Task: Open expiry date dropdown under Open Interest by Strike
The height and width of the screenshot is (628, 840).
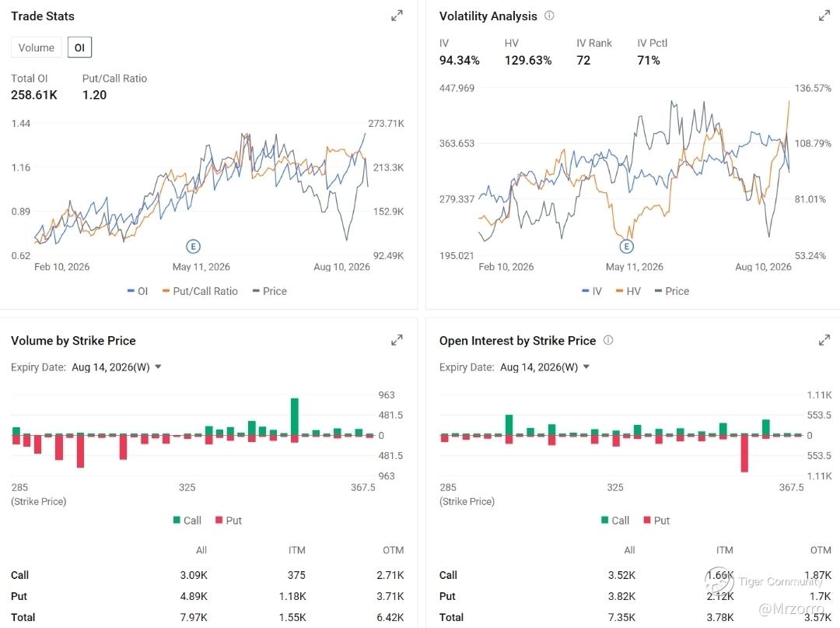Action: pyautogui.click(x=544, y=367)
